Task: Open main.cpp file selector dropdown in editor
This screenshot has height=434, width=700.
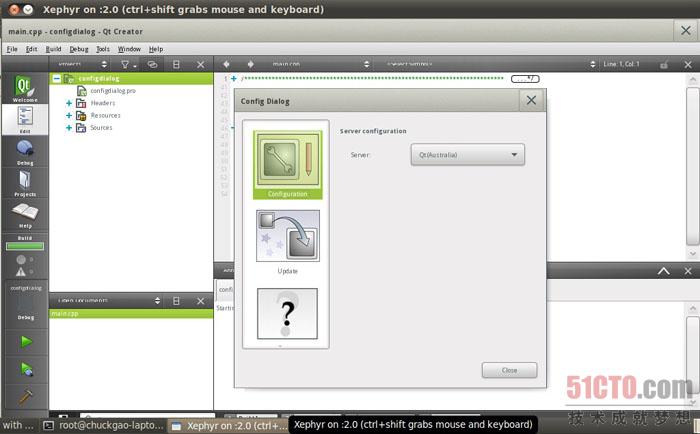Action: [317, 64]
